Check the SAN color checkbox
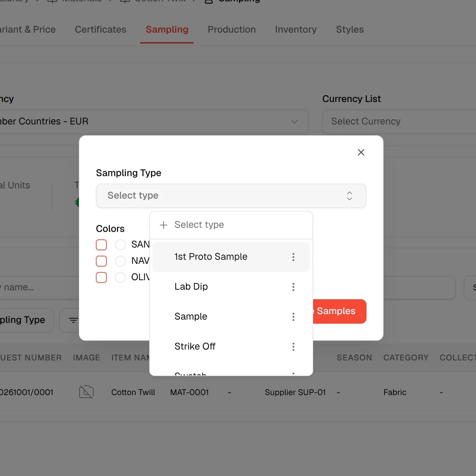 (101, 245)
